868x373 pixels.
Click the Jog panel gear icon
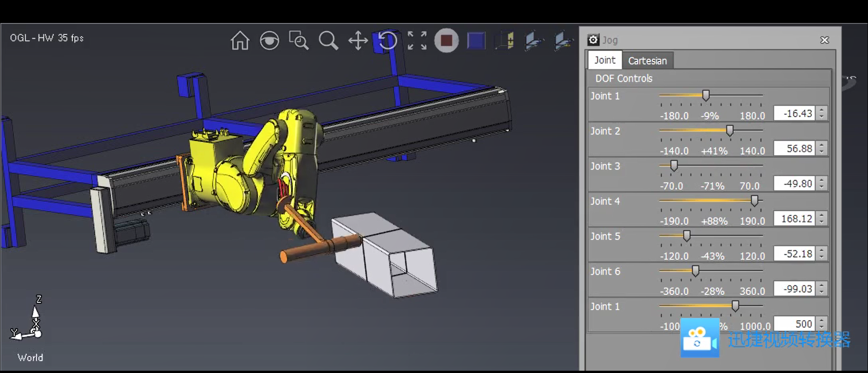[593, 40]
